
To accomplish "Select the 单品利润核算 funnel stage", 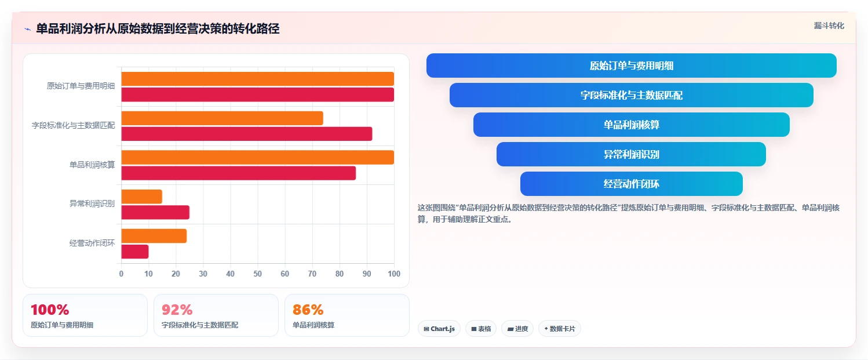I will [x=631, y=125].
